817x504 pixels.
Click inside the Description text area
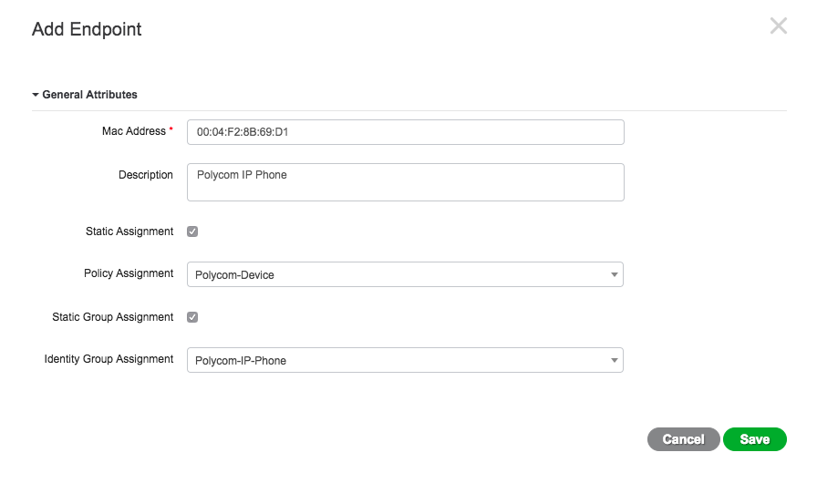coord(405,182)
